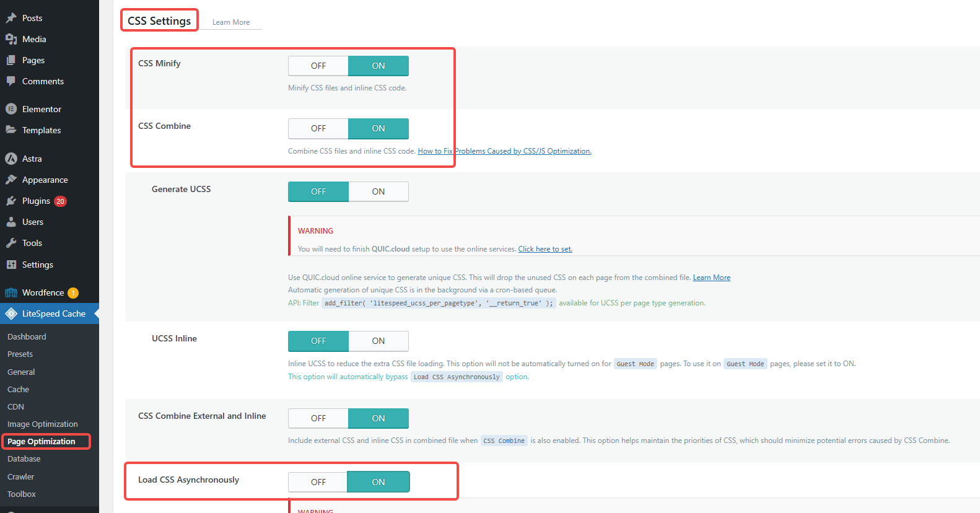Click the Tools wrench icon
Screen dimensions: 980x513
(11, 243)
